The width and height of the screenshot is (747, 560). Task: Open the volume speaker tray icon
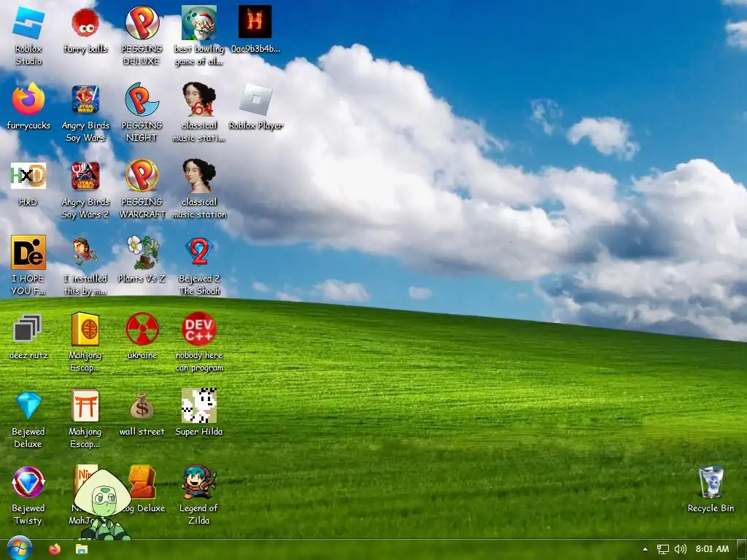[x=681, y=550]
